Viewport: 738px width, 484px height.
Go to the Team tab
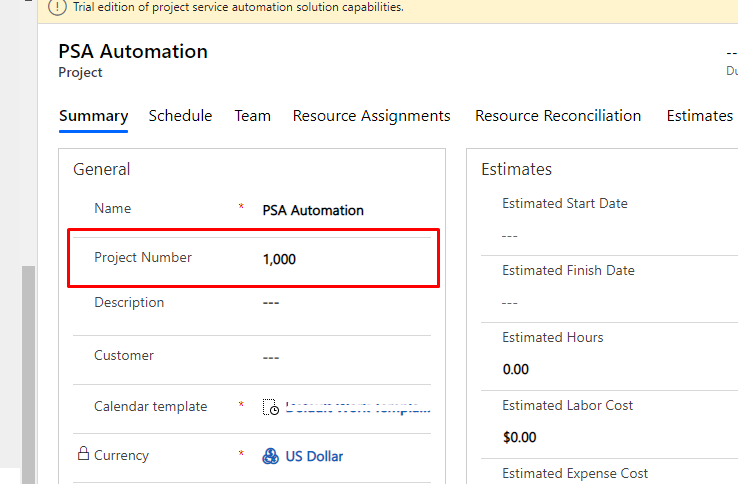tap(252, 116)
